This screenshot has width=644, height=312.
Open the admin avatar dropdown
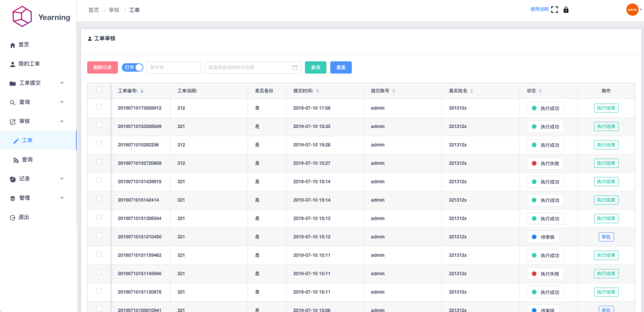[633, 10]
